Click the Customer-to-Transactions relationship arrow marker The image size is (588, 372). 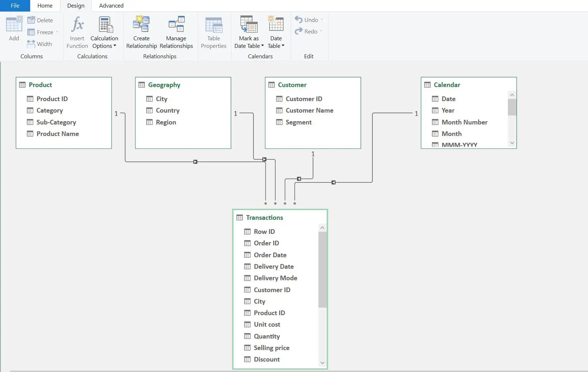tap(299, 178)
